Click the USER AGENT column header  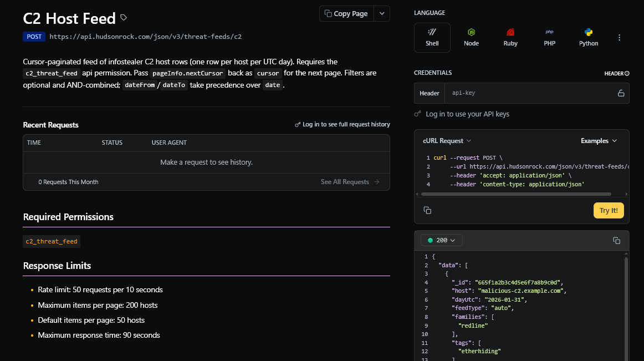pos(169,143)
